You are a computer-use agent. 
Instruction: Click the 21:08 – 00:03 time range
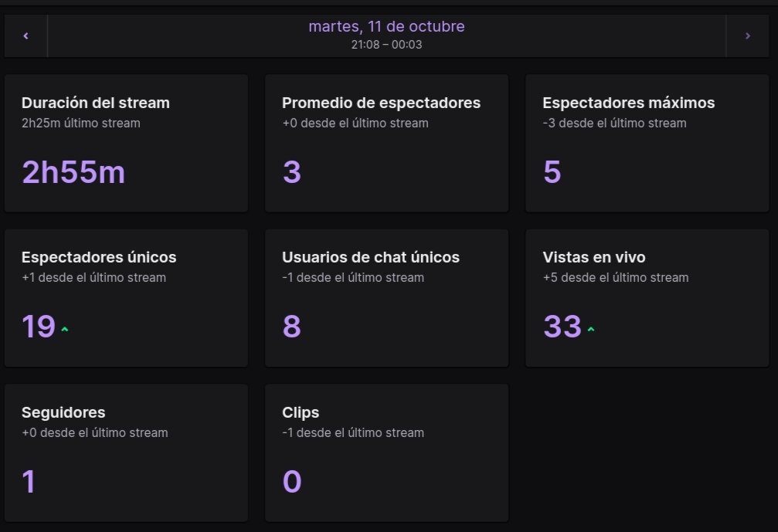pyautogui.click(x=386, y=45)
